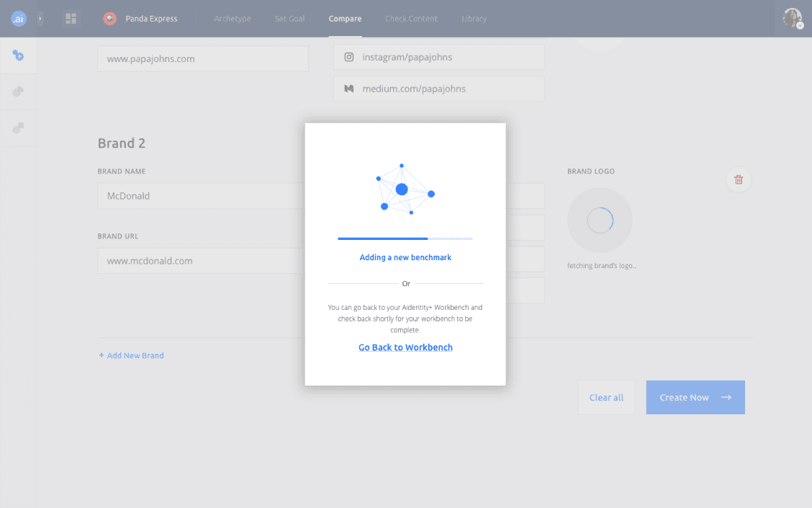Click the network graph icon in dialog
Screen dimensions: 812x508
point(405,190)
